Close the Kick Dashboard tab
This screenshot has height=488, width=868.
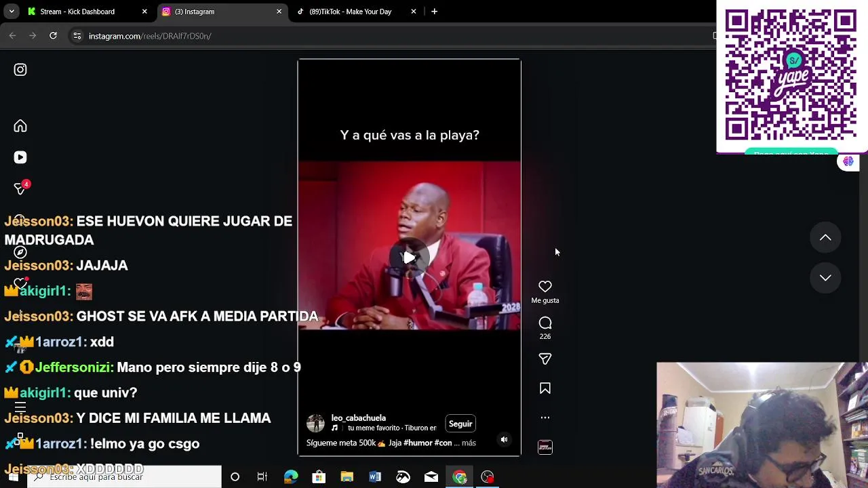tap(144, 12)
